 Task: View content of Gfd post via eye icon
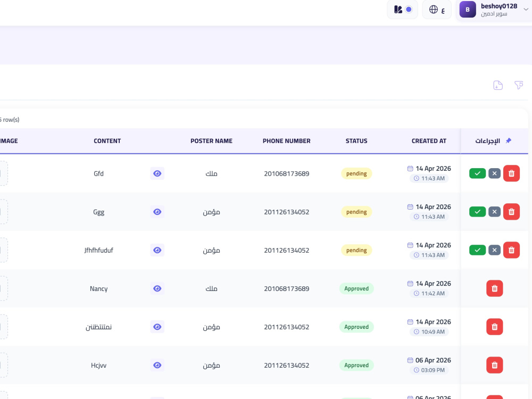(x=157, y=173)
